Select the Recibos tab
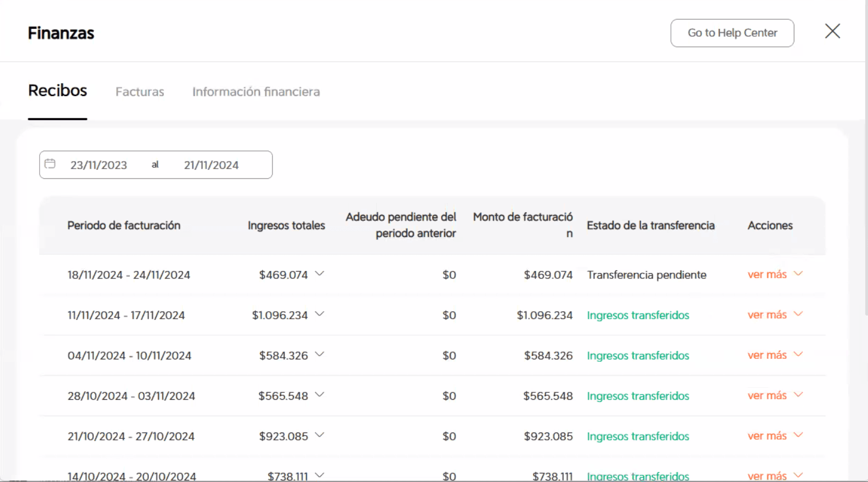 tap(58, 91)
